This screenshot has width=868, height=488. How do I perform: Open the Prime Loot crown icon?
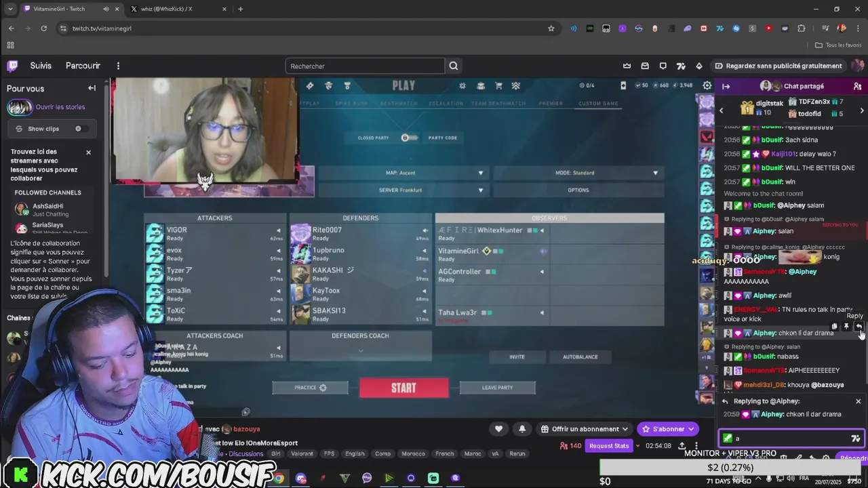(627, 66)
